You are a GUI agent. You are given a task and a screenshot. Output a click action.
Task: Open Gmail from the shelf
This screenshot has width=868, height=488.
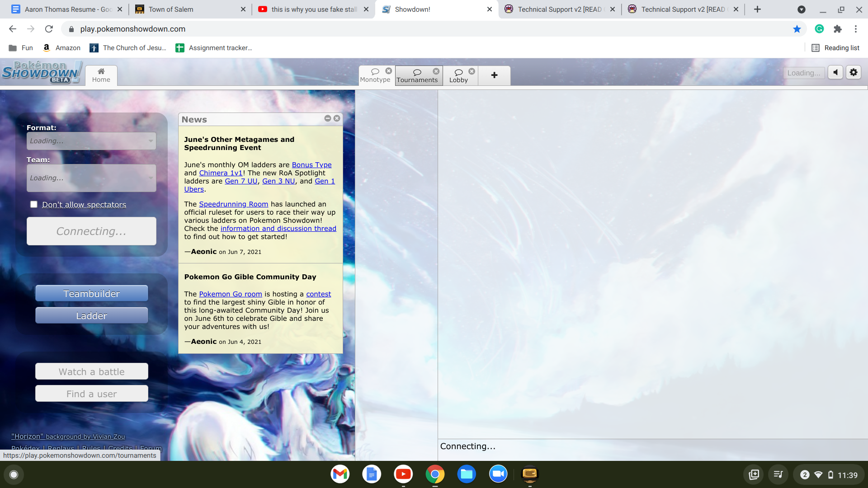(340, 474)
